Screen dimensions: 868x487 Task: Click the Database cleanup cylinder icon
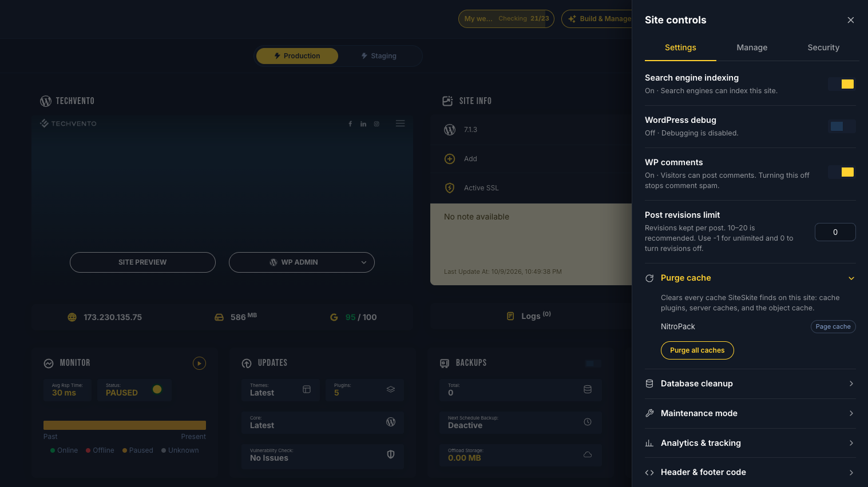click(649, 384)
